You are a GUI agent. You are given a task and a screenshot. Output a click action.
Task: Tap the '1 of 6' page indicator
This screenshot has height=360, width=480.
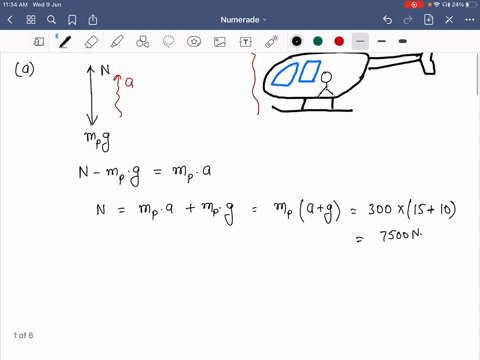23,335
